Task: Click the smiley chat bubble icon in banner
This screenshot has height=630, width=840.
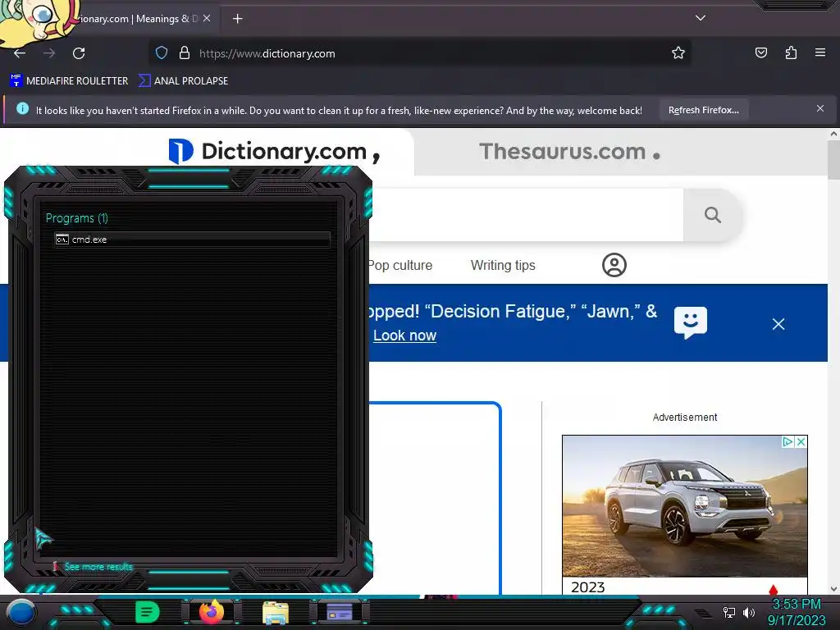Action: tap(690, 322)
